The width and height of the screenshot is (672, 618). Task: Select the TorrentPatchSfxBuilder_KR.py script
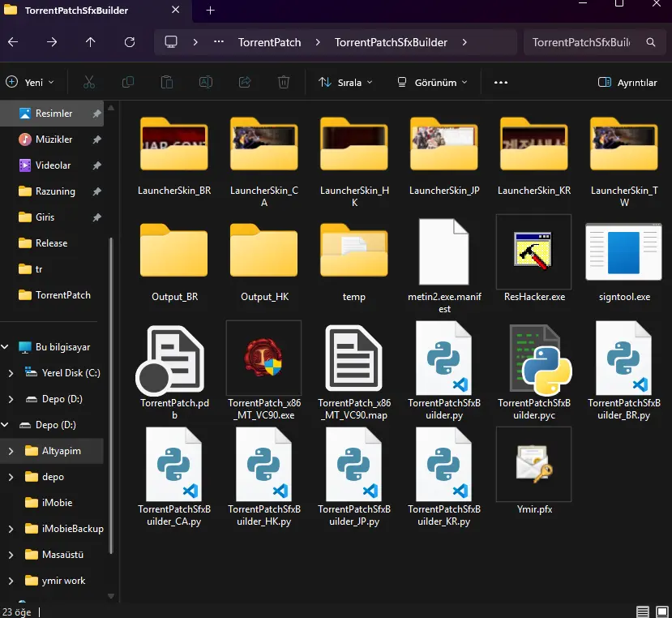[x=443, y=464]
